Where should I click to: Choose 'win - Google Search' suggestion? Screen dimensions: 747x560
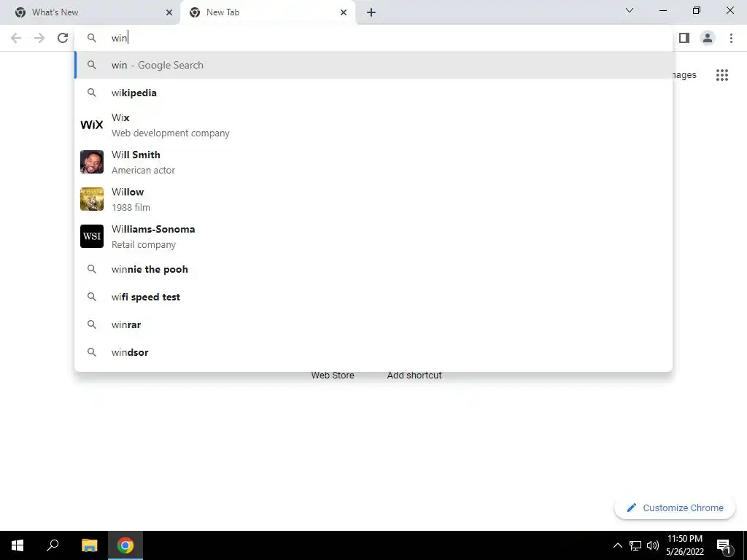pos(373,65)
